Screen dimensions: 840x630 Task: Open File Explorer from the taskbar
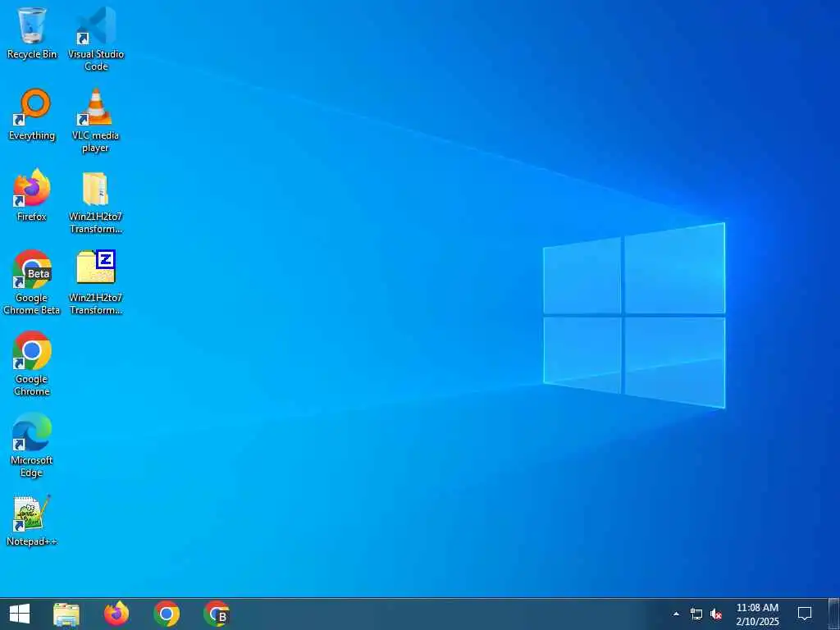(66, 614)
